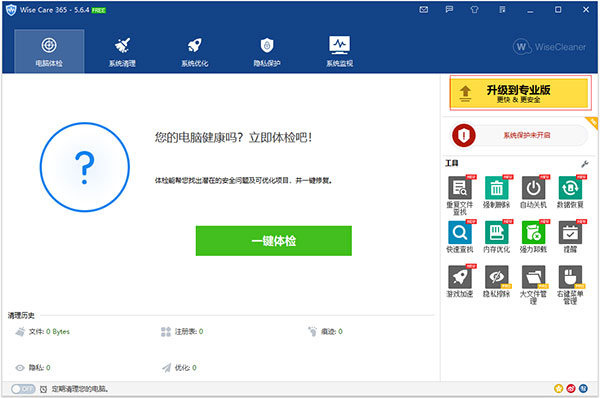
Task: Switch to the 系统优化 system tuneup tab
Action: (x=195, y=51)
